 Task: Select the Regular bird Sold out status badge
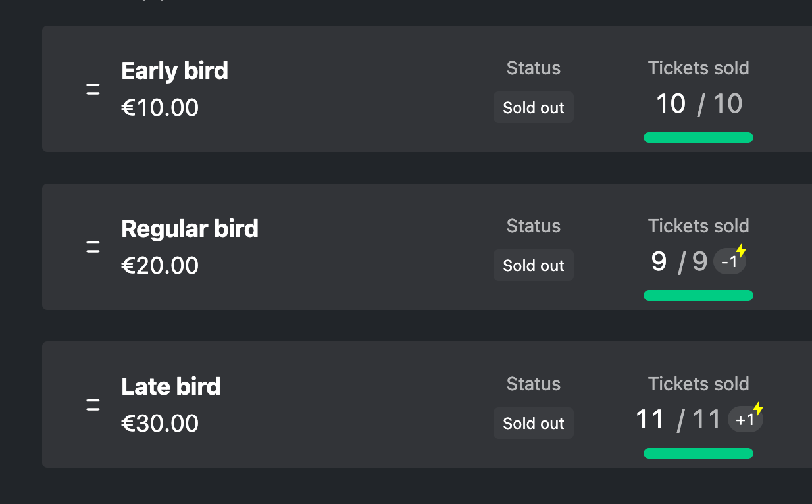(534, 266)
